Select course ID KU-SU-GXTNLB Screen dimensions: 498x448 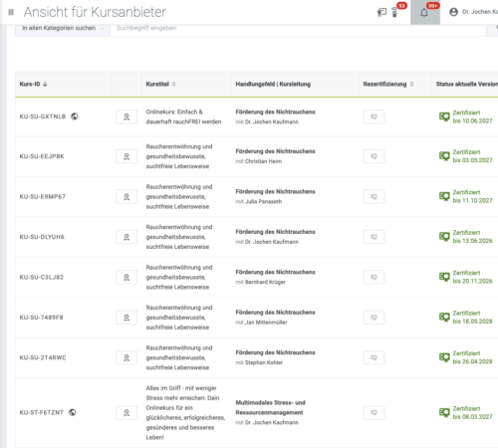point(43,116)
